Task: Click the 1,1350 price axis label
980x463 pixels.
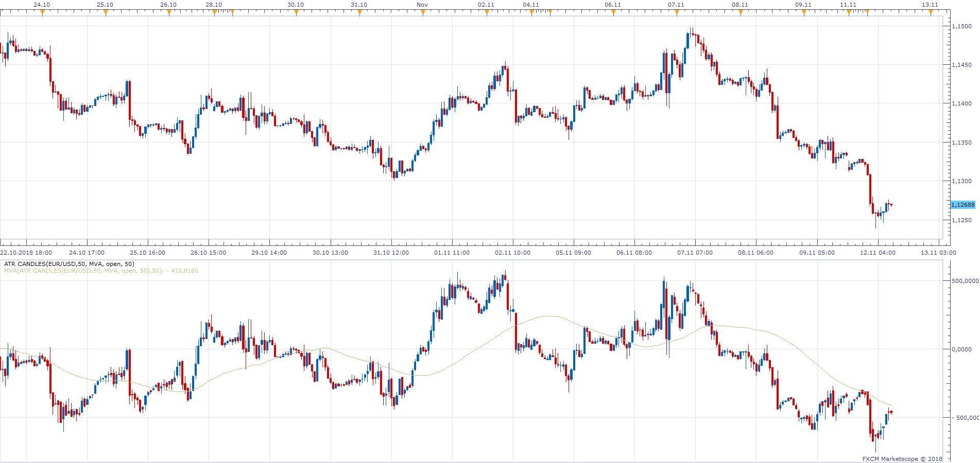Action: click(x=962, y=143)
